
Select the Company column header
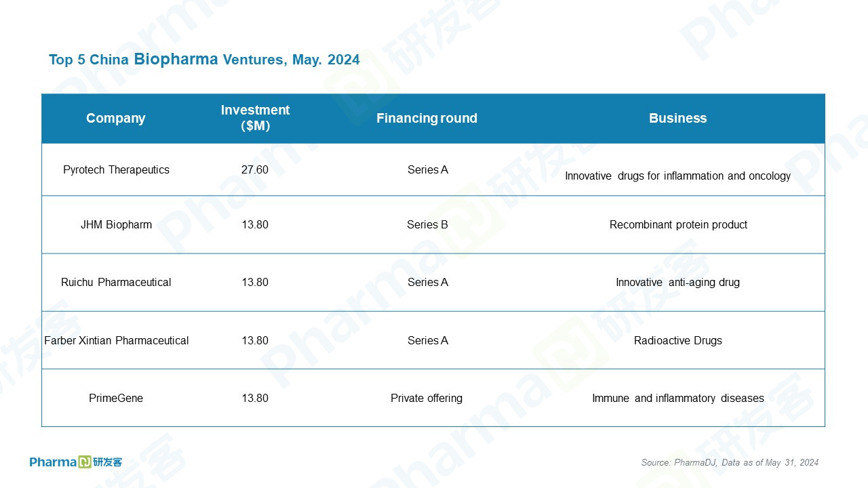tap(116, 118)
